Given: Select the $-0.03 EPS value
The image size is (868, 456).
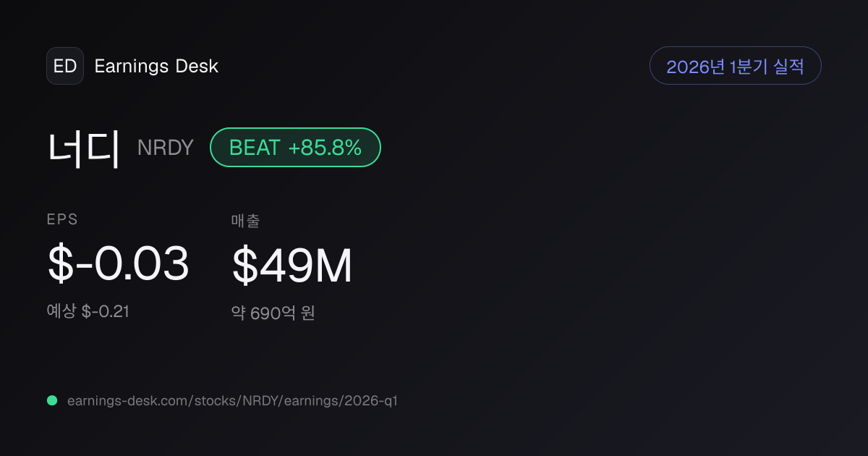Looking at the screenshot, I should click(118, 263).
